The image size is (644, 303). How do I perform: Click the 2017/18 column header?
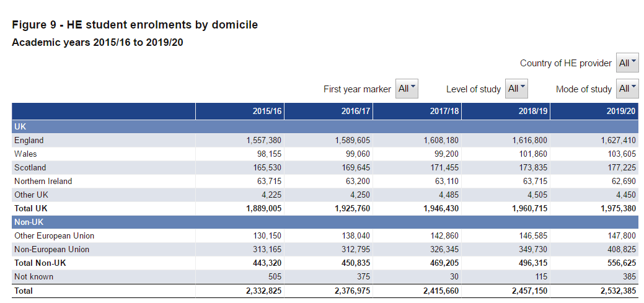[444, 112]
